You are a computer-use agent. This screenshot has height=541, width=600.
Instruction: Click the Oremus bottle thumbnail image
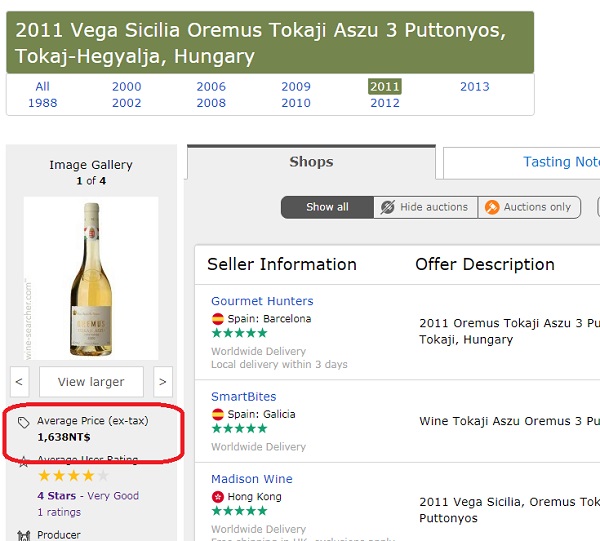point(91,279)
